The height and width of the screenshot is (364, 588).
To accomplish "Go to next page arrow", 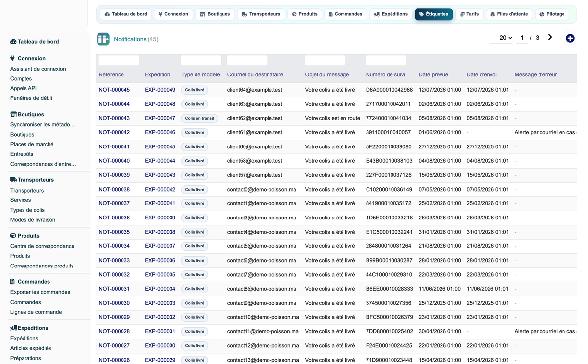I will [x=550, y=37].
